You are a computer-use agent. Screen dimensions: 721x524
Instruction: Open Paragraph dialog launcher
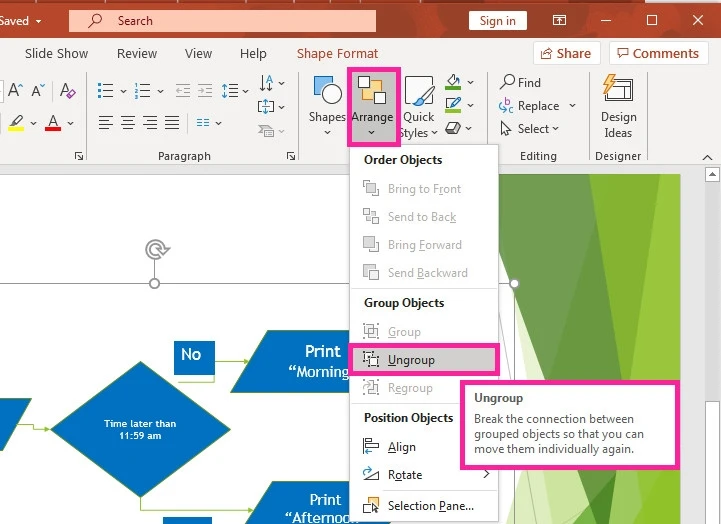point(291,156)
